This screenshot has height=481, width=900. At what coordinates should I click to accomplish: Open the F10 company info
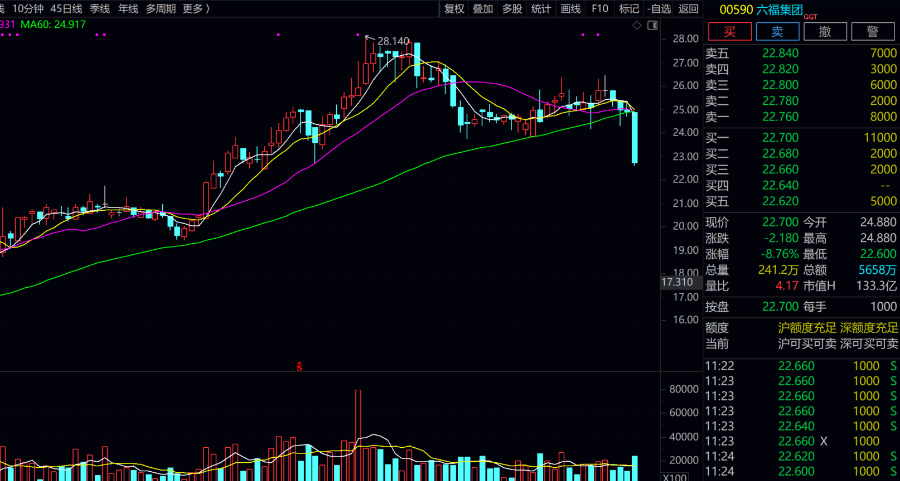[x=599, y=9]
